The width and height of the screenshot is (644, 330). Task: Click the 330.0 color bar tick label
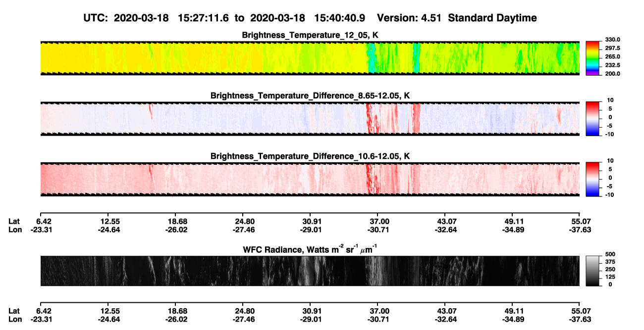click(613, 40)
